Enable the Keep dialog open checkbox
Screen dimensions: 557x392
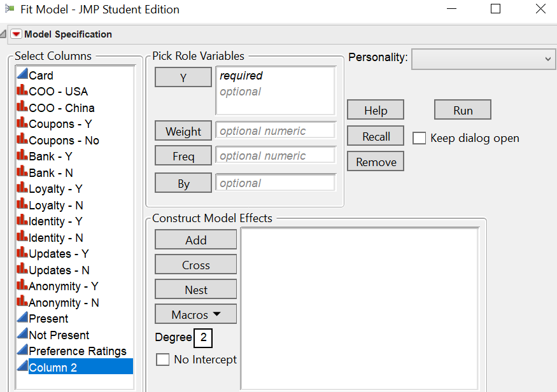tap(419, 138)
